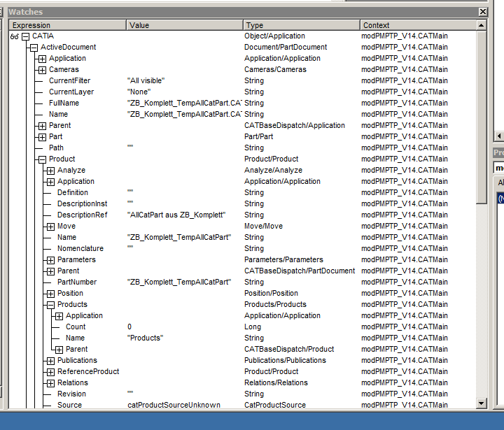Close the Watches panel
This screenshot has height=430, width=504.
click(x=483, y=12)
